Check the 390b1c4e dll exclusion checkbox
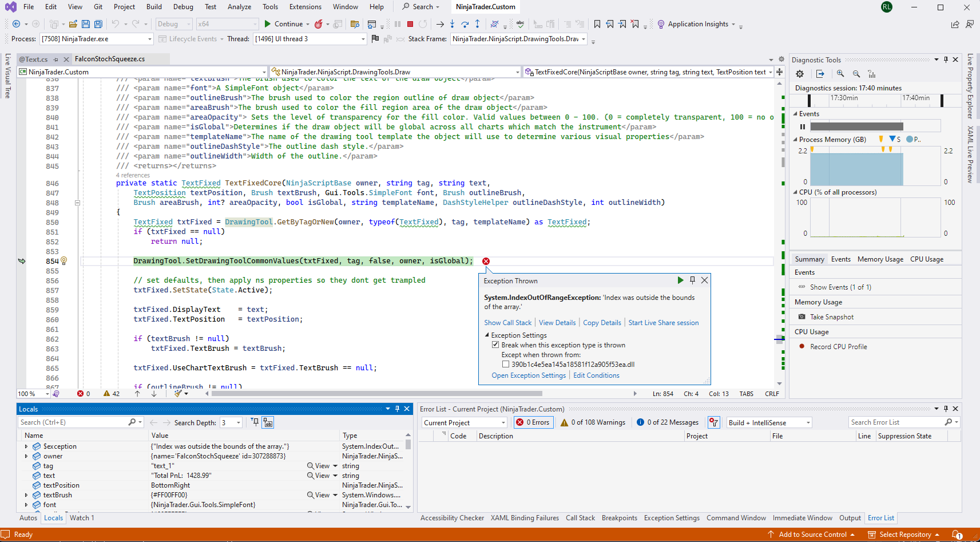980x542 pixels. [x=506, y=364]
